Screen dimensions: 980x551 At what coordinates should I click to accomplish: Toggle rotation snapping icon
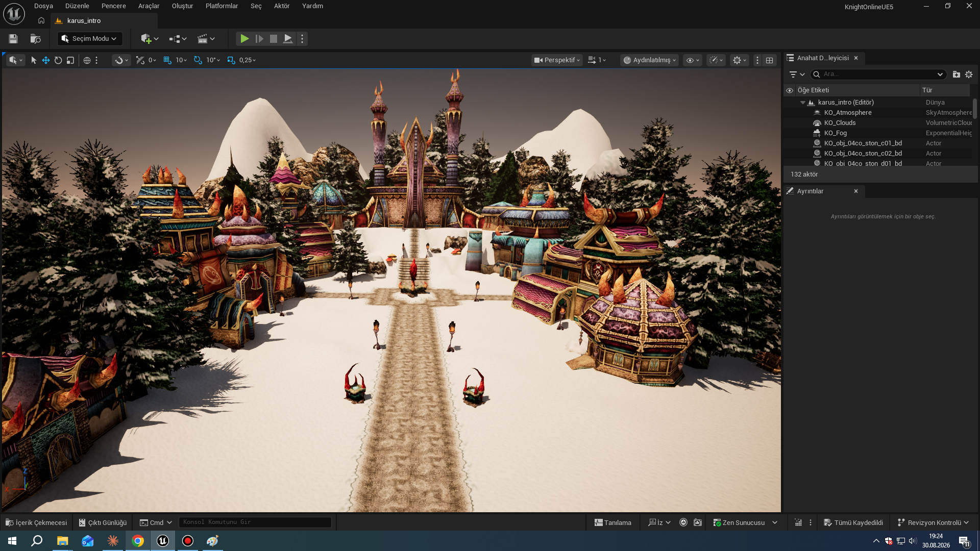coord(198,60)
